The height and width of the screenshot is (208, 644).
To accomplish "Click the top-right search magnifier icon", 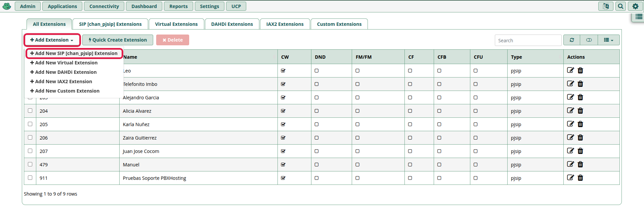I will [620, 6].
